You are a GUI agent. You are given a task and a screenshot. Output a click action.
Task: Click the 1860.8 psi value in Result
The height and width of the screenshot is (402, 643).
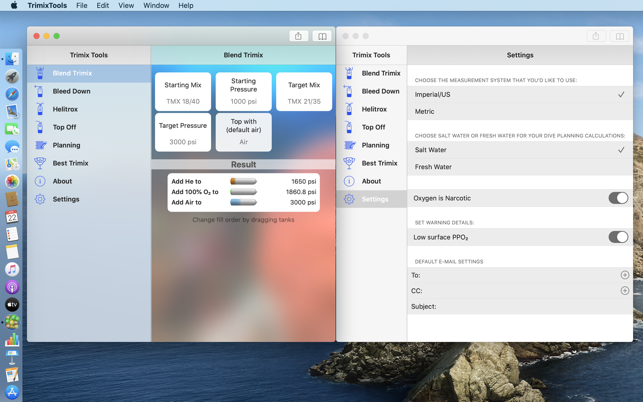point(301,192)
